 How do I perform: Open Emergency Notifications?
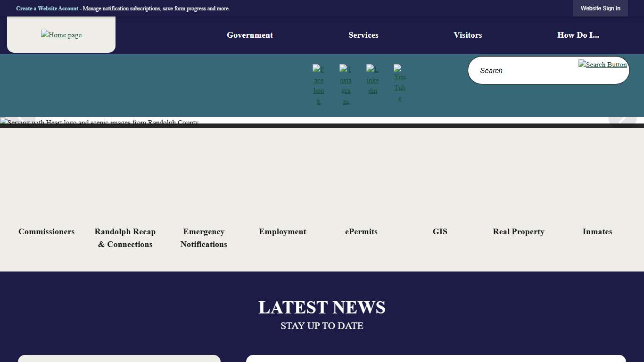point(204,238)
